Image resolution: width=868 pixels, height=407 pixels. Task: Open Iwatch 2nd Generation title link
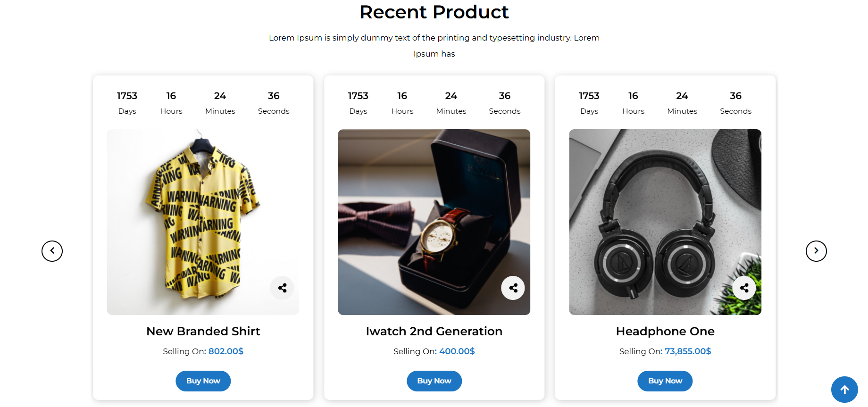point(434,332)
